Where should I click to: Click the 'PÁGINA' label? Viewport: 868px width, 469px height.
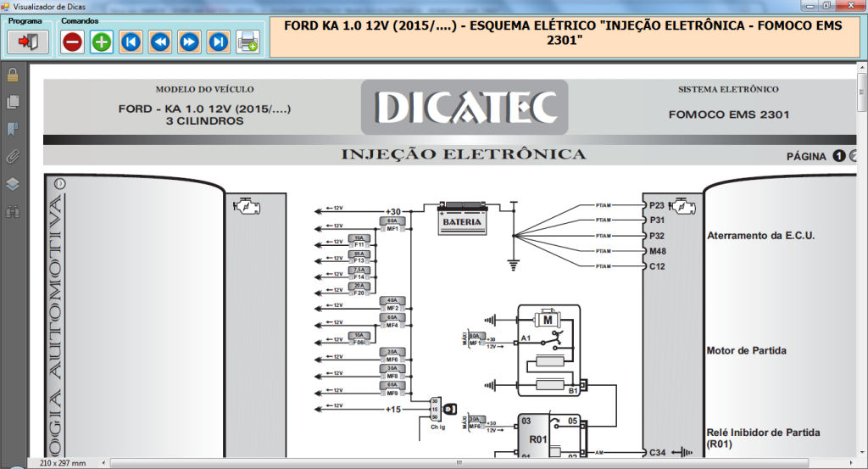pyautogui.click(x=806, y=157)
